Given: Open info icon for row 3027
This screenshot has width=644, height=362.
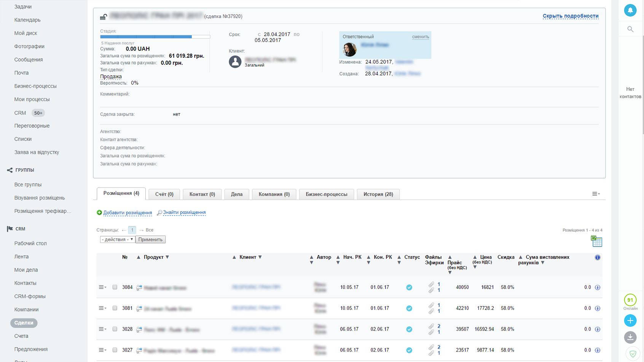Looking at the screenshot, I should (598, 350).
